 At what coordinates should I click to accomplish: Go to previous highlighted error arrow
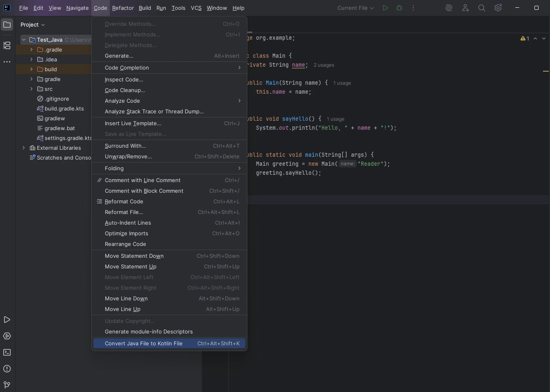pyautogui.click(x=535, y=38)
